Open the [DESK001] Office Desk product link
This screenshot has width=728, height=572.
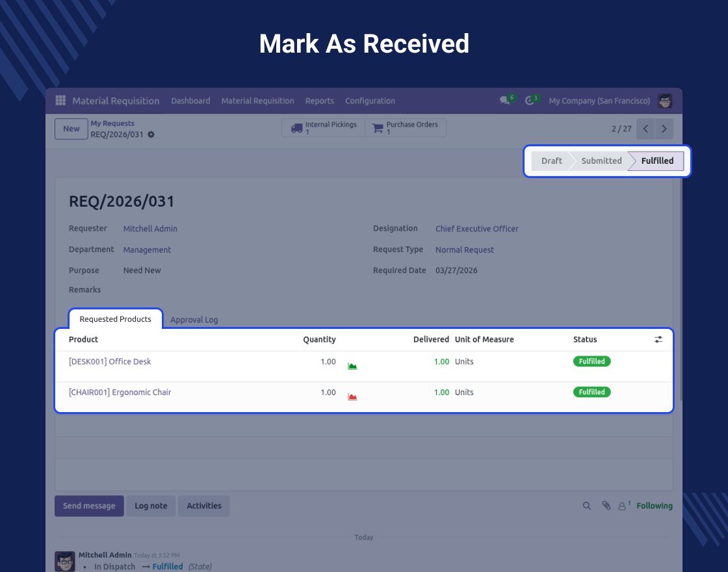pos(110,361)
